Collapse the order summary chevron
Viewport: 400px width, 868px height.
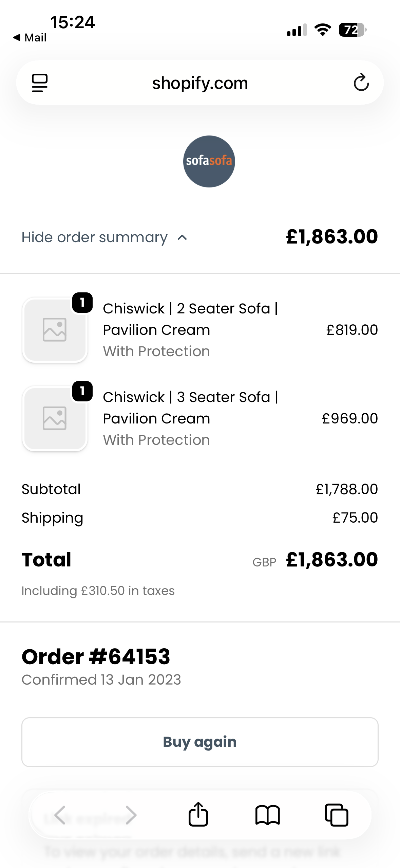point(182,237)
